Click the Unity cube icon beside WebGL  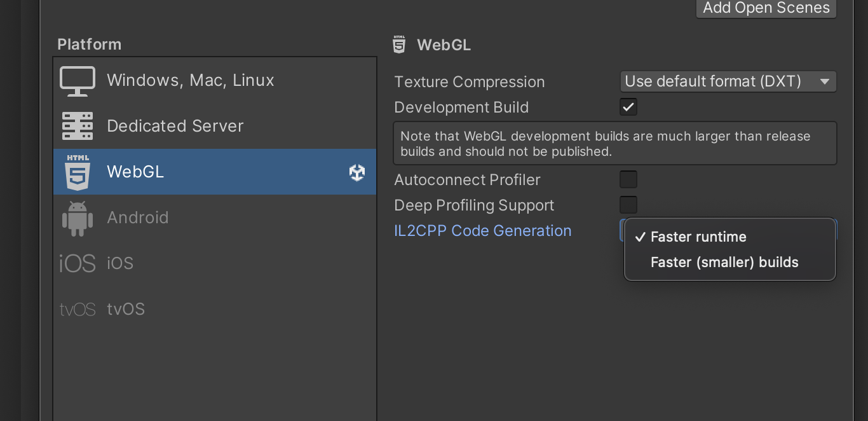(x=356, y=172)
